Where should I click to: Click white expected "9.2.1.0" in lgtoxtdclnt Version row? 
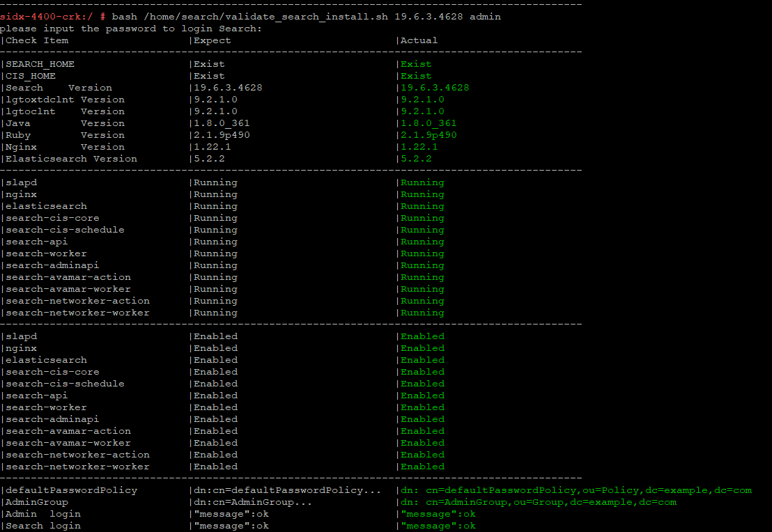(216, 100)
